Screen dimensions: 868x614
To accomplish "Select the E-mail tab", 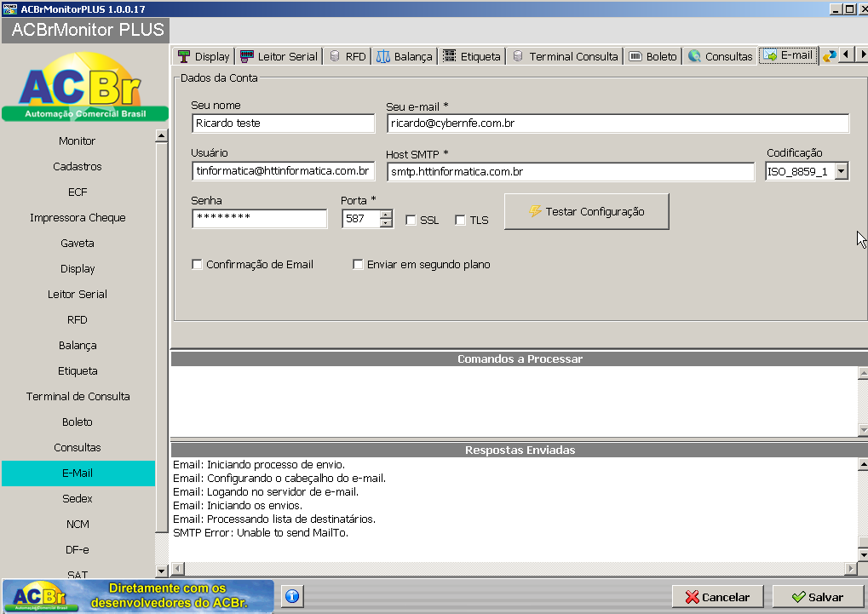I will 788,55.
